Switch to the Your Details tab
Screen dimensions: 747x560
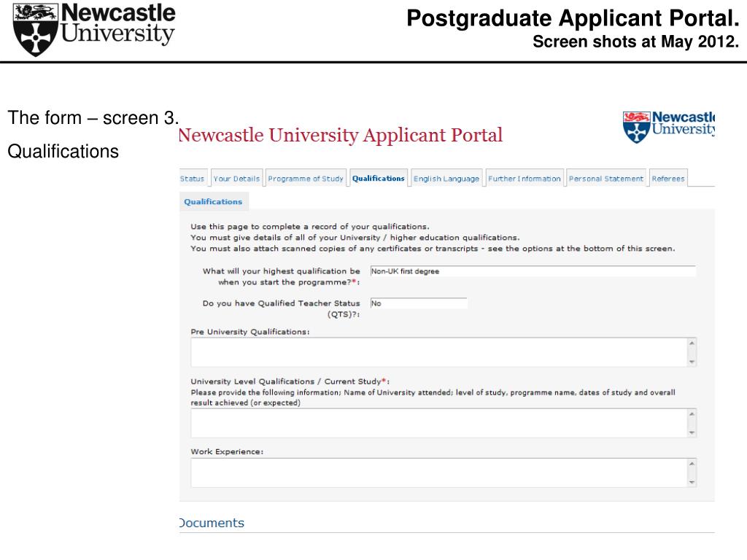click(237, 179)
